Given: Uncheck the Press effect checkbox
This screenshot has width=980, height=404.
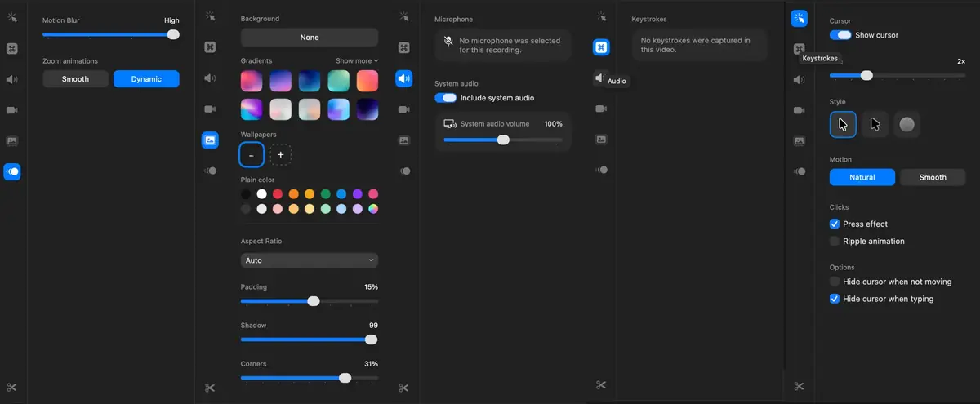Looking at the screenshot, I should pyautogui.click(x=835, y=224).
